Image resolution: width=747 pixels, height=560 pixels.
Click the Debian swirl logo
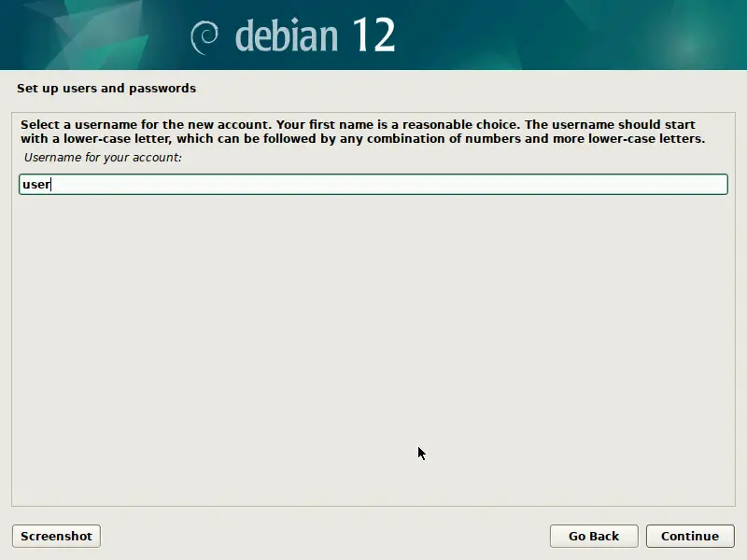click(x=204, y=37)
